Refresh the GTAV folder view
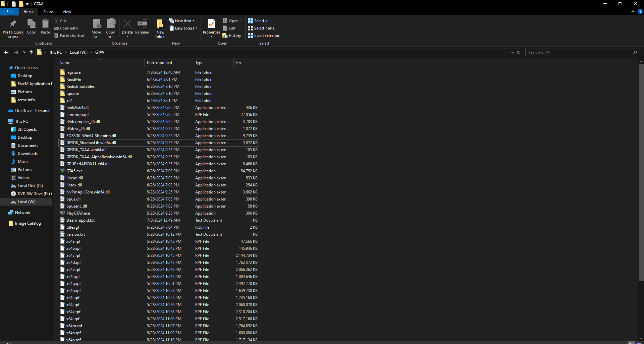 (519, 52)
